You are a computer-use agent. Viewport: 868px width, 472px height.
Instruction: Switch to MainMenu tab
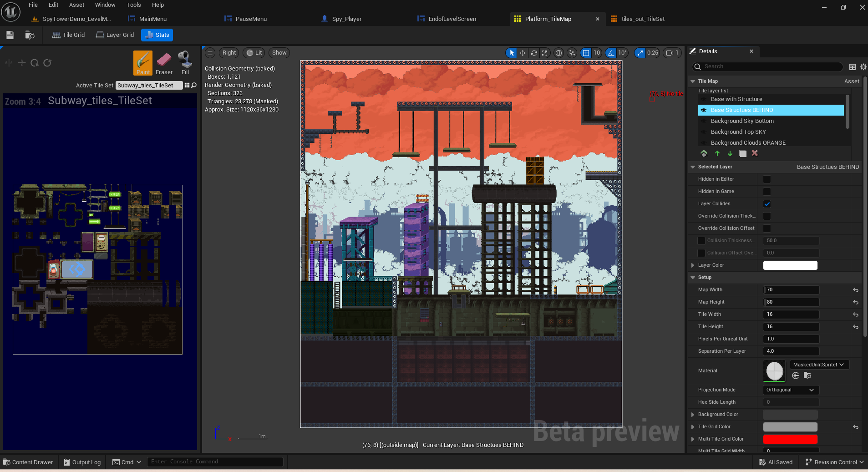click(x=153, y=19)
